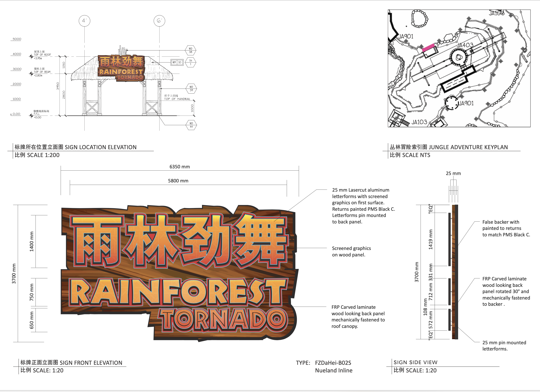Screen dimensions: 540x392
Task: Click the grid bubble labeled 6'
Action: click(159, 21)
